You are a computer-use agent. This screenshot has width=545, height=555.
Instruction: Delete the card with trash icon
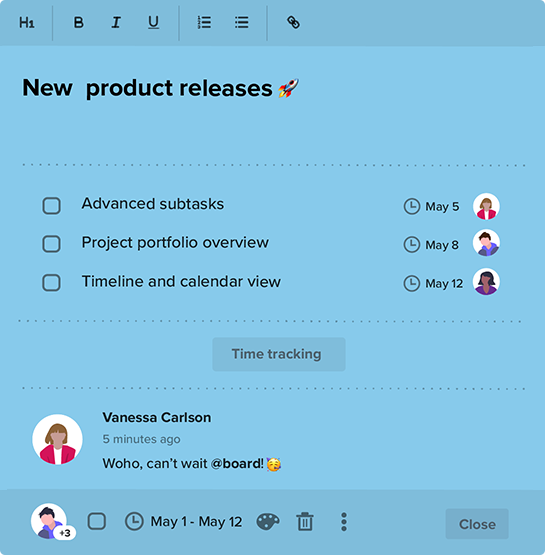click(x=305, y=522)
